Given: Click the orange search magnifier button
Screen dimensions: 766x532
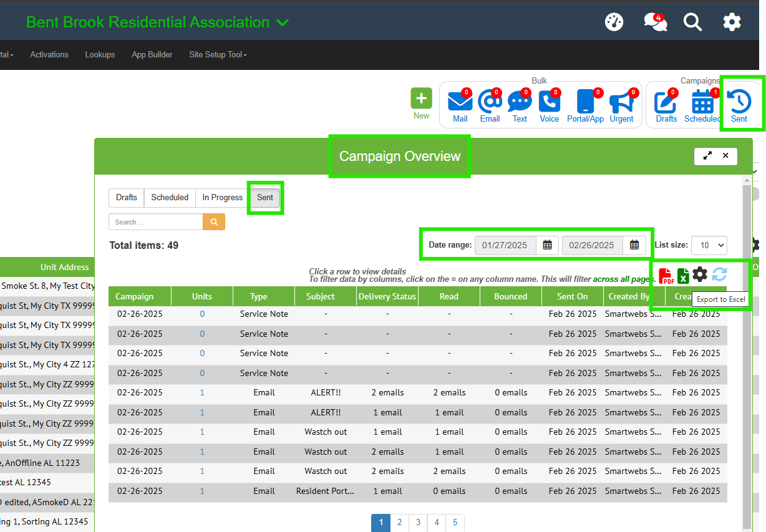Looking at the screenshot, I should pos(214,222).
